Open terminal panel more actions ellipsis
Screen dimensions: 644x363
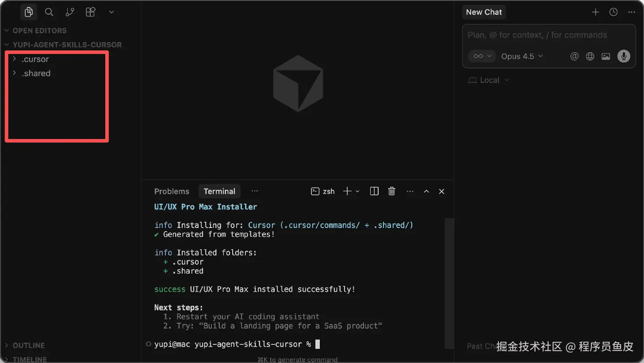[410, 191]
